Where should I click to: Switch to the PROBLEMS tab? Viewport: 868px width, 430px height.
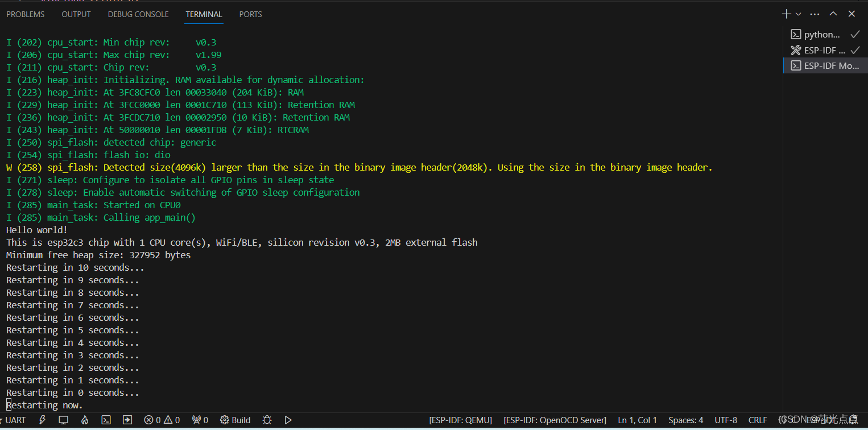(25, 14)
